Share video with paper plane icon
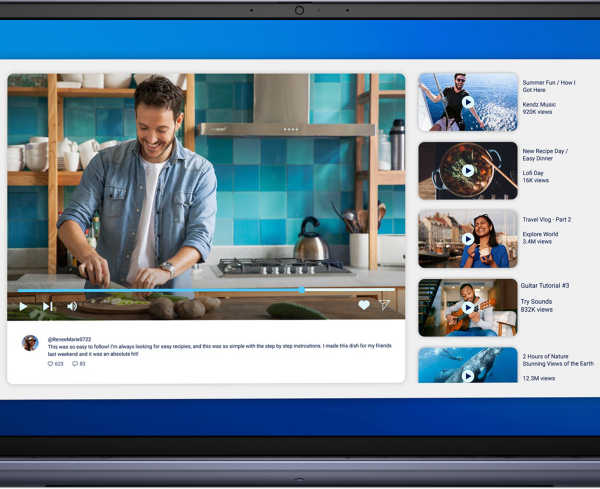This screenshot has height=489, width=600. (384, 304)
